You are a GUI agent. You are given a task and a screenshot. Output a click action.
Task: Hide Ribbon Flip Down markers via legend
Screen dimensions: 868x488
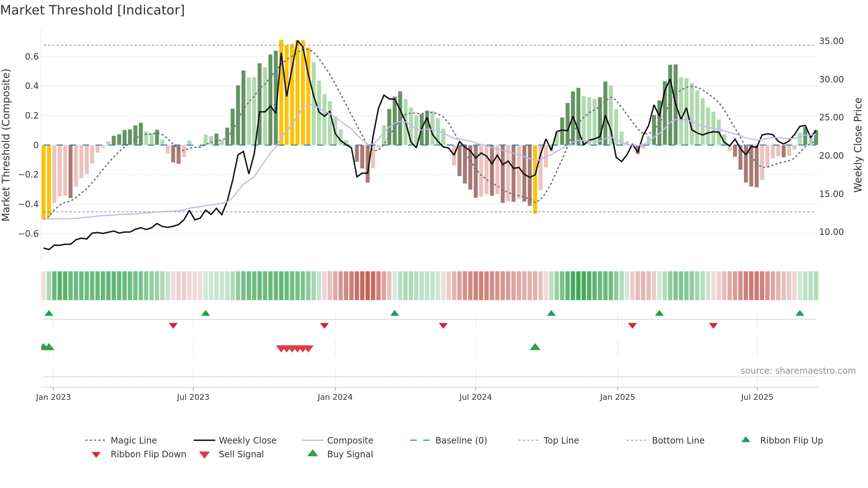point(139,454)
